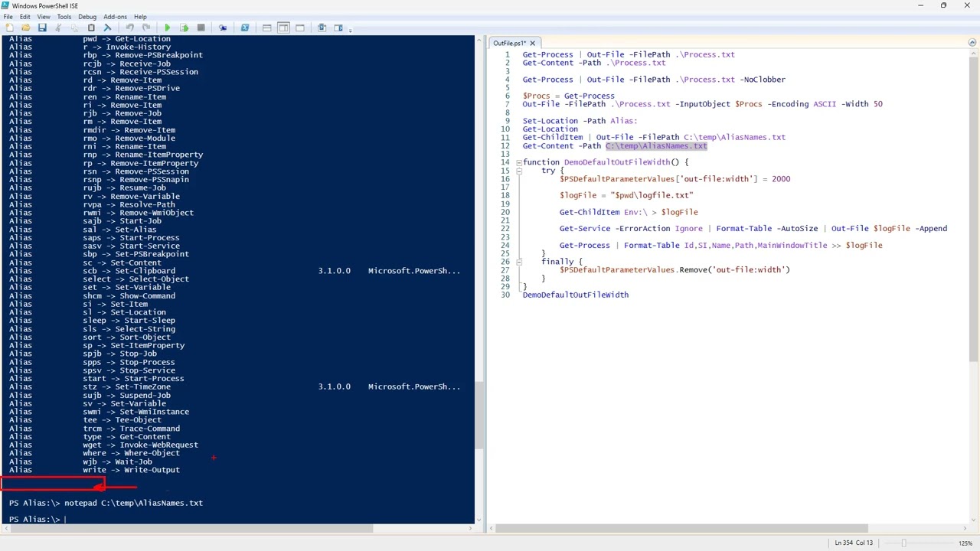The image size is (980, 551).
Task: Click -NoClobber parameter on line 4
Action: (x=763, y=80)
